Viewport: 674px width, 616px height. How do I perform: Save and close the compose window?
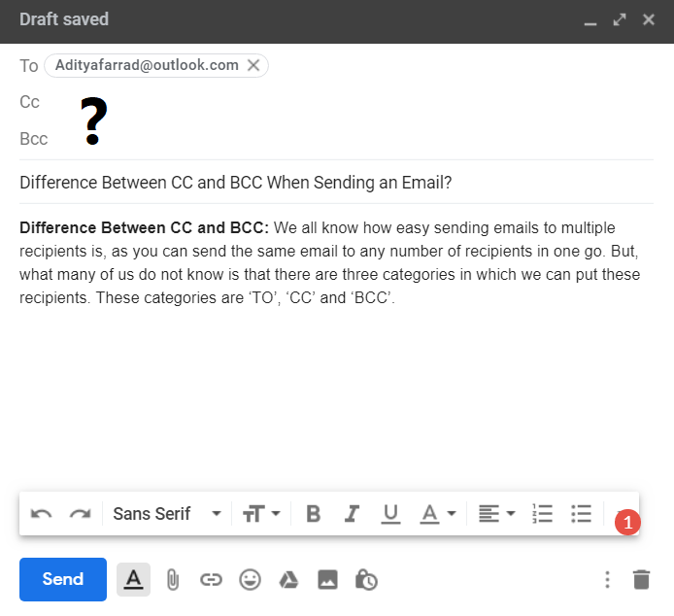pyautogui.click(x=648, y=19)
